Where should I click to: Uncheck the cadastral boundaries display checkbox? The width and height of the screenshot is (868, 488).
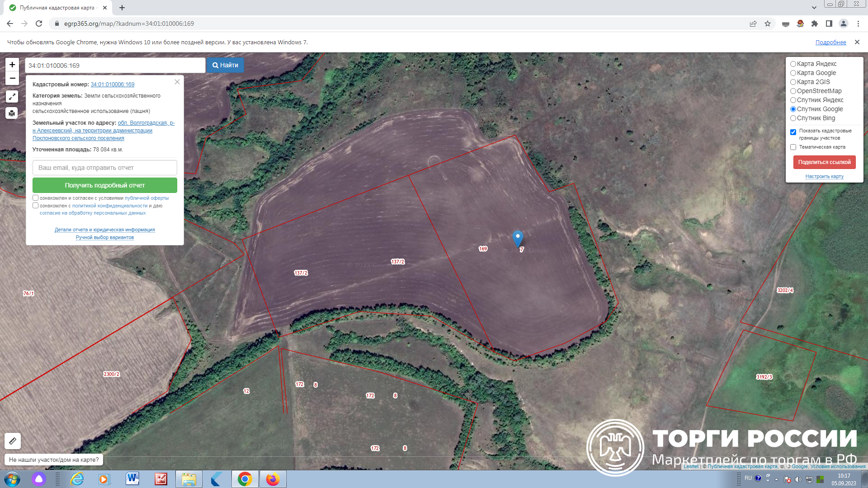[x=793, y=132]
